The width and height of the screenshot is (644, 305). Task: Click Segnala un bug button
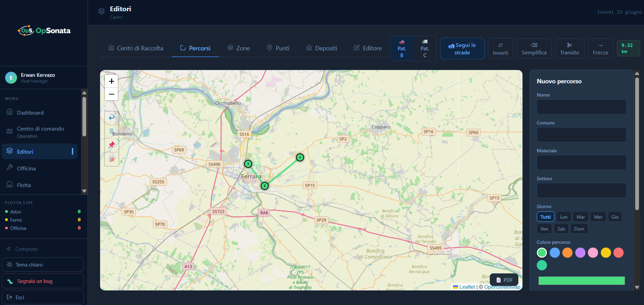pos(43,281)
